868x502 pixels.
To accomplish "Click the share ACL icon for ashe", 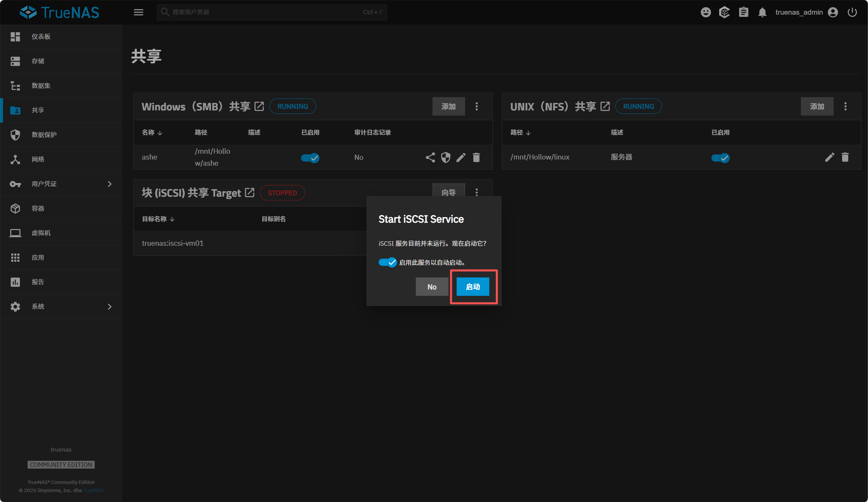I will tap(430, 157).
